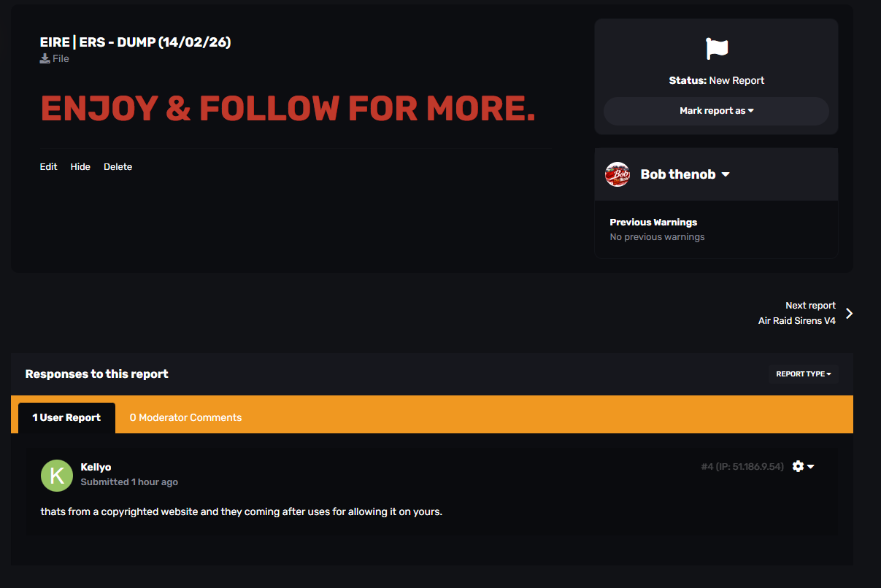Switch to 0 Moderator Comments tab

[185, 418]
